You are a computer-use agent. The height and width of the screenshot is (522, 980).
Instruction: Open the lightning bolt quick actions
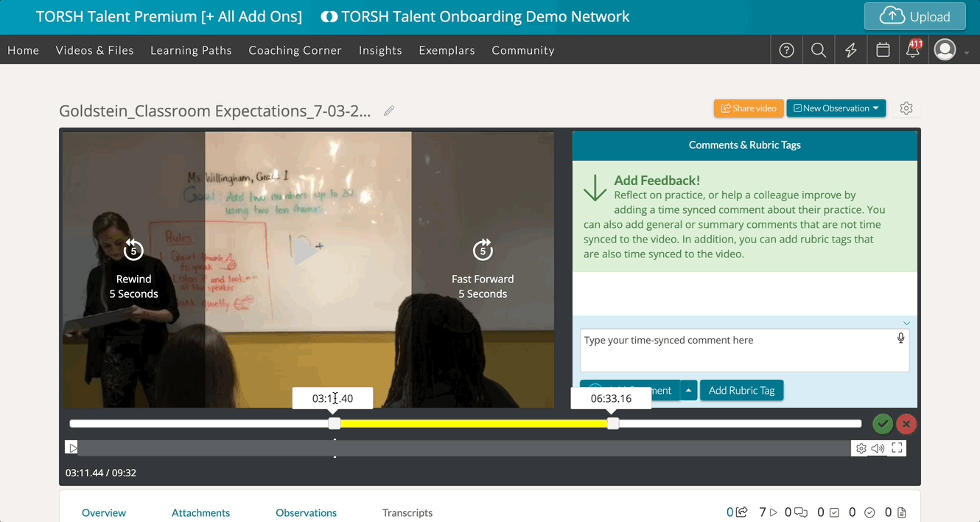pyautogui.click(x=850, y=50)
